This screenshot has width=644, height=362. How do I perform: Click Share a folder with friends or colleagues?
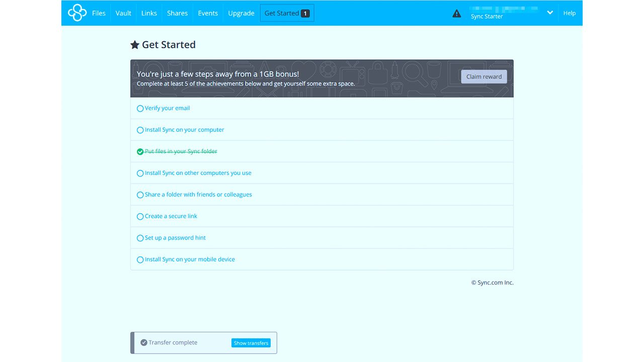pyautogui.click(x=198, y=195)
